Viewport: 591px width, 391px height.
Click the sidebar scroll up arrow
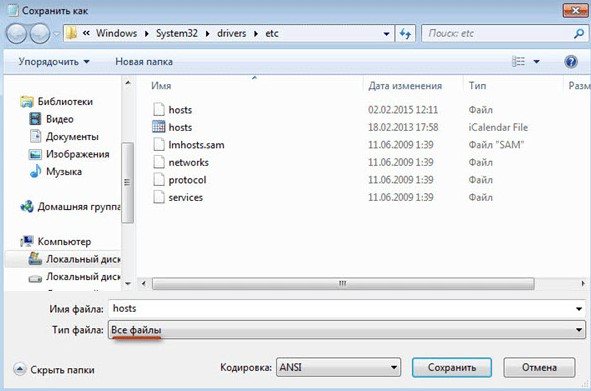click(128, 83)
